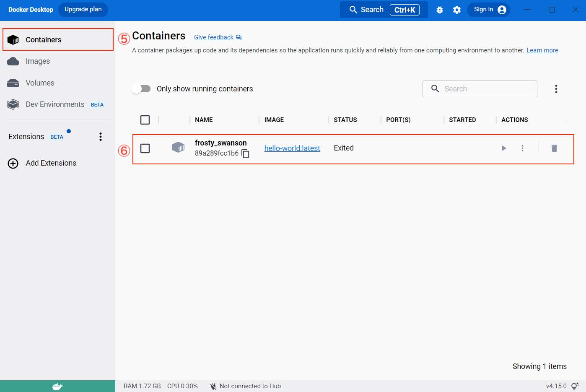586x392 pixels.
Task: Toggle Only show running containers
Action: 141,89
